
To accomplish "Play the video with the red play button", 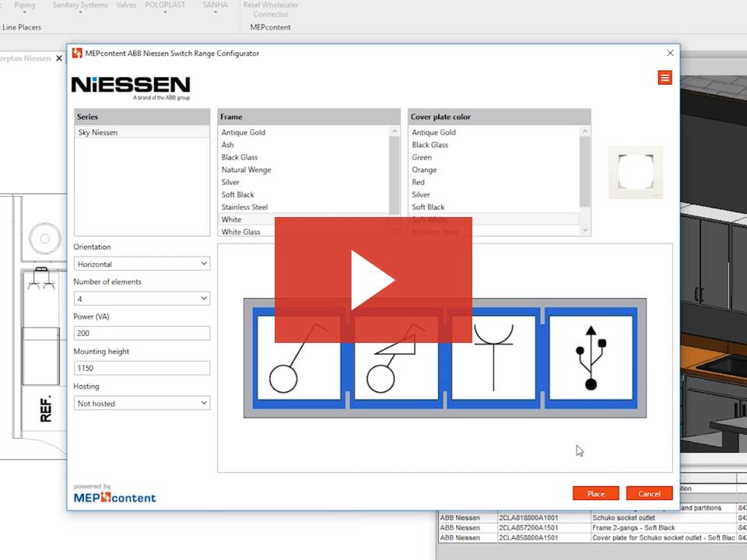I will tap(373, 279).
